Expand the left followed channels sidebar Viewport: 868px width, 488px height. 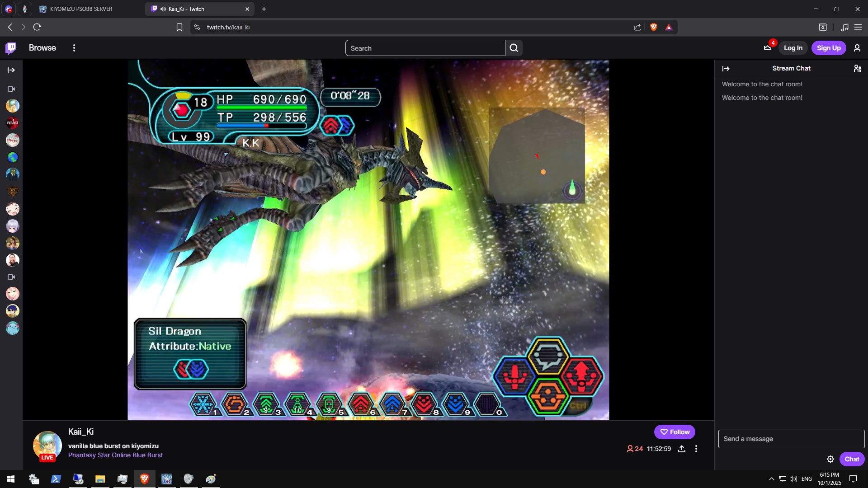click(11, 70)
